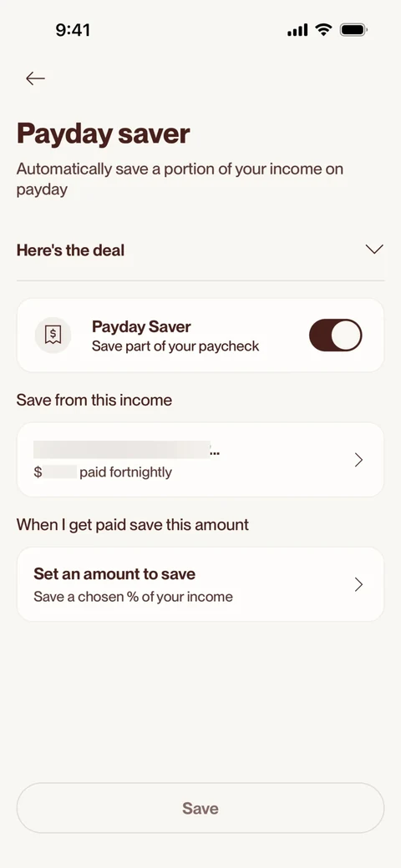Open the Set an amount chevron arrow
The height and width of the screenshot is (868, 401).
coord(359,584)
